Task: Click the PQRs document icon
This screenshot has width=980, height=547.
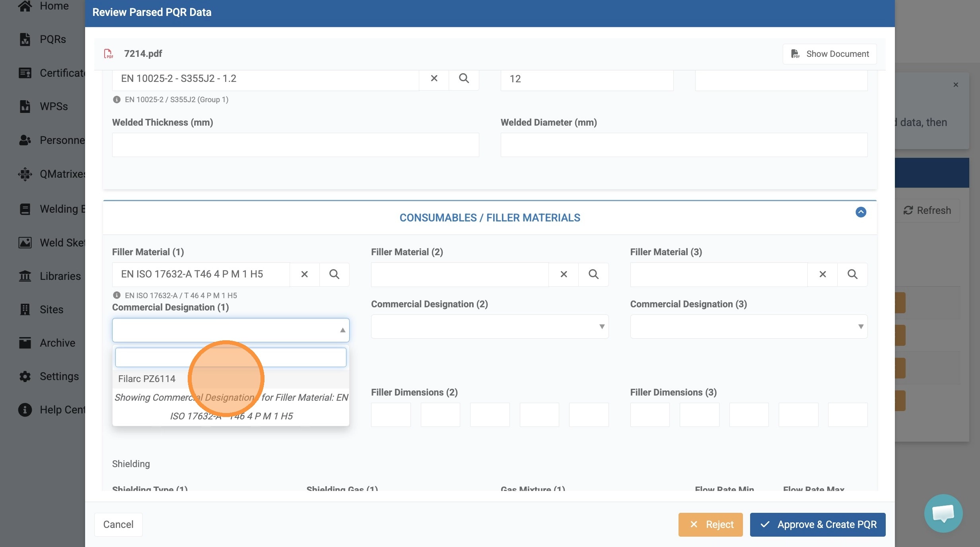Action: (25, 39)
